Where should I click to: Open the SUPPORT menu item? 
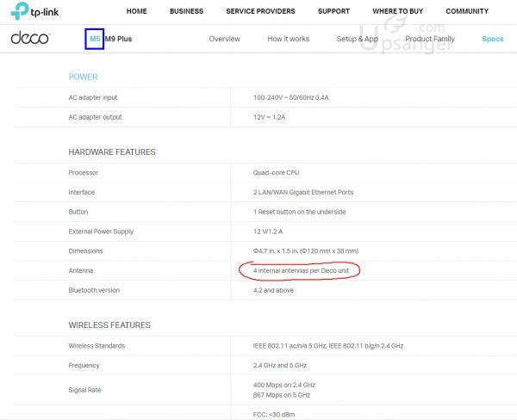click(x=333, y=11)
